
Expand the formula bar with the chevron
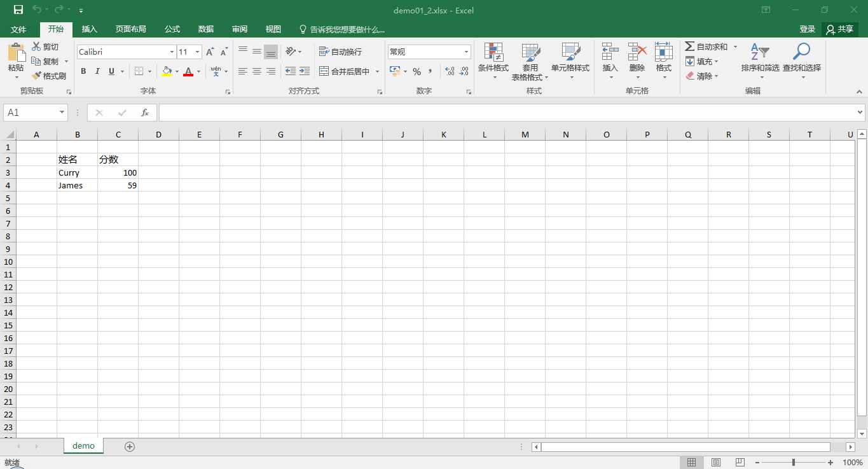pyautogui.click(x=860, y=113)
